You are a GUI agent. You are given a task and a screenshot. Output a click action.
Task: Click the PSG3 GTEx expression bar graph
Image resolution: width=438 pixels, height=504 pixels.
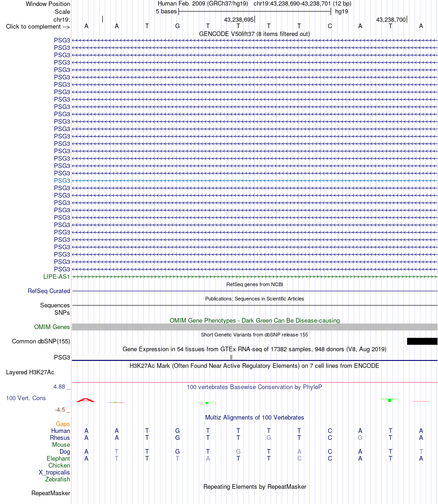tap(159, 357)
